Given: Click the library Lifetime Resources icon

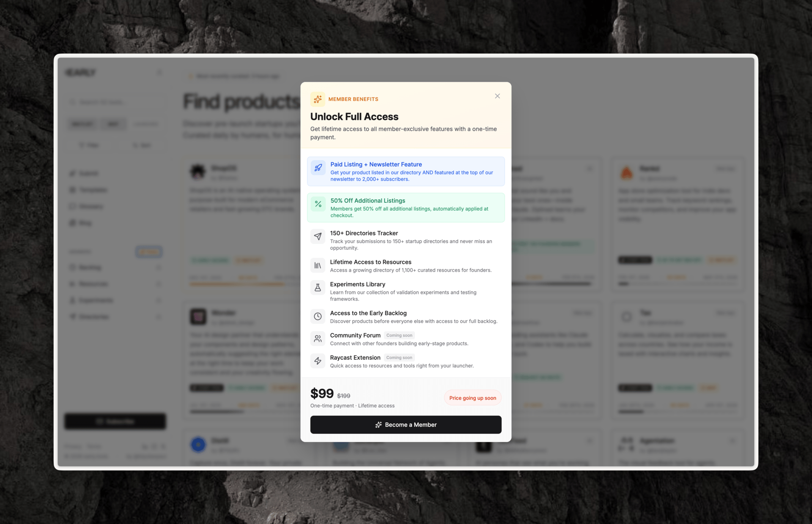Looking at the screenshot, I should [x=318, y=265].
